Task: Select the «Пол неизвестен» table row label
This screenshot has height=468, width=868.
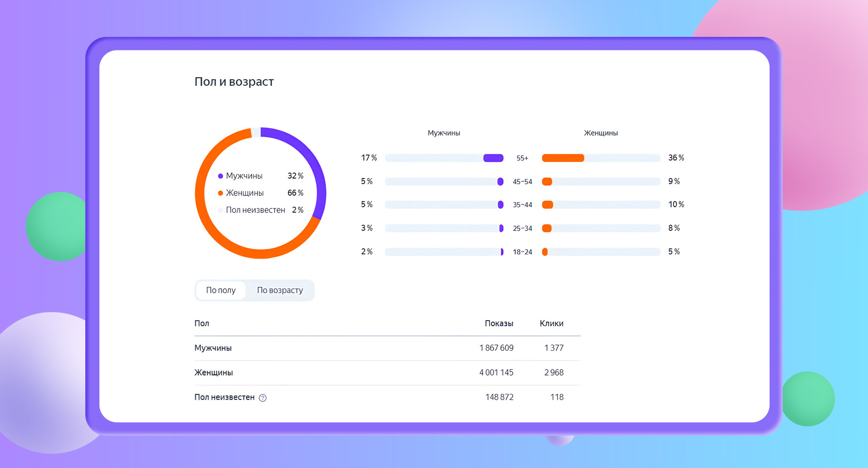Action: 225,397
